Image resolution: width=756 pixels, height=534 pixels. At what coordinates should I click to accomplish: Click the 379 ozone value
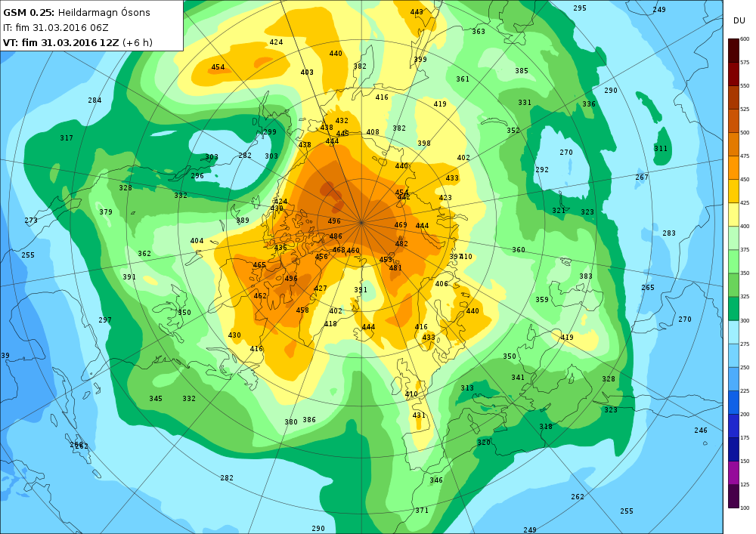pos(106,211)
